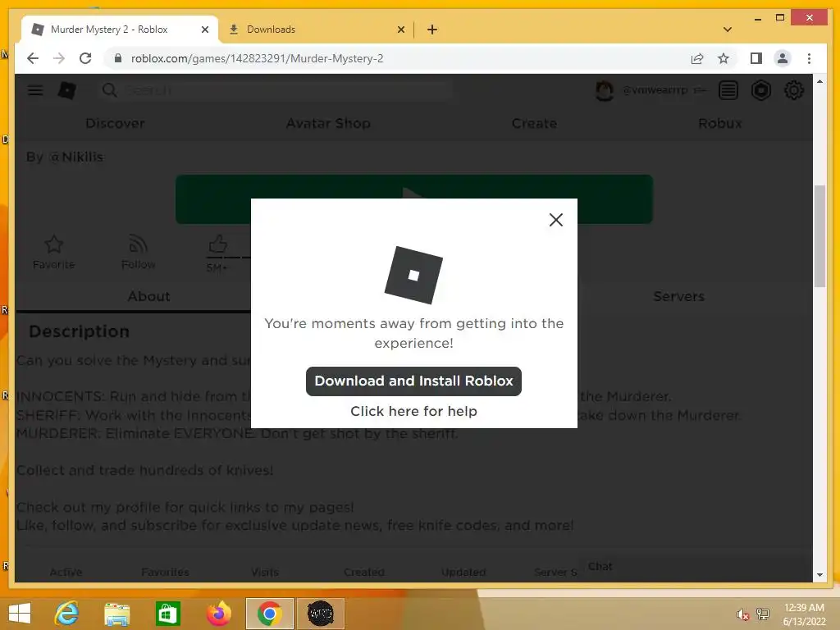View site security lock info
This screenshot has height=630, width=840.
[x=118, y=58]
